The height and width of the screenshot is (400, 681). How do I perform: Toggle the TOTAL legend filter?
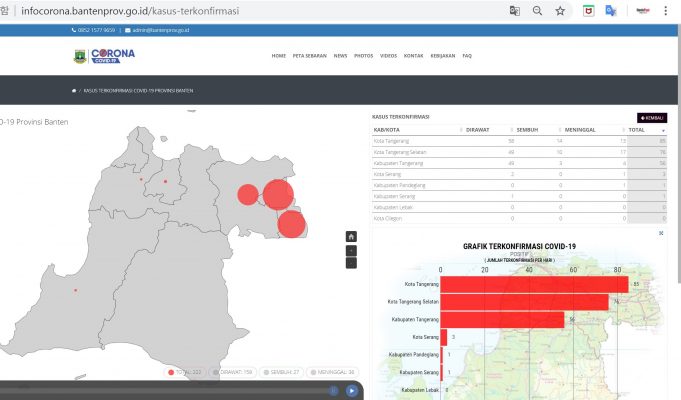[185, 372]
